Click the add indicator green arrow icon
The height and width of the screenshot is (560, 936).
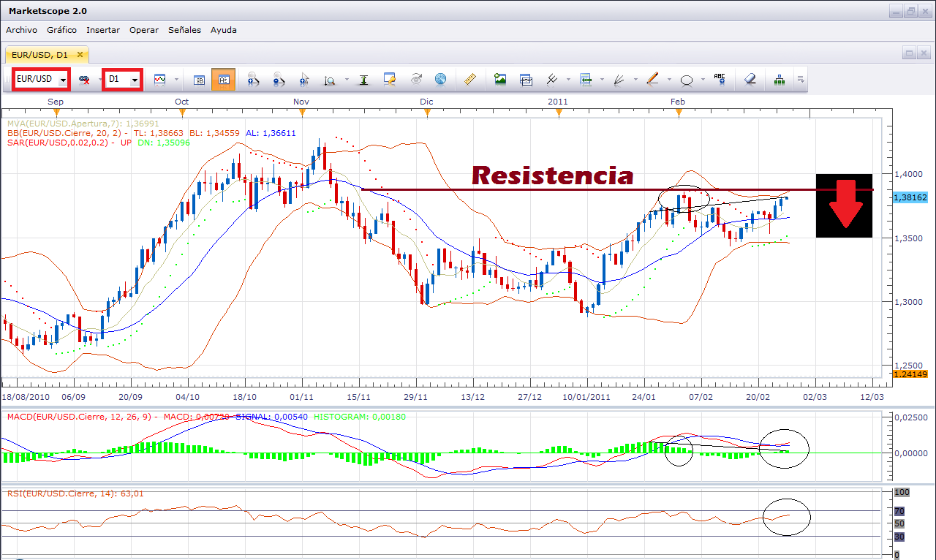pos(586,79)
